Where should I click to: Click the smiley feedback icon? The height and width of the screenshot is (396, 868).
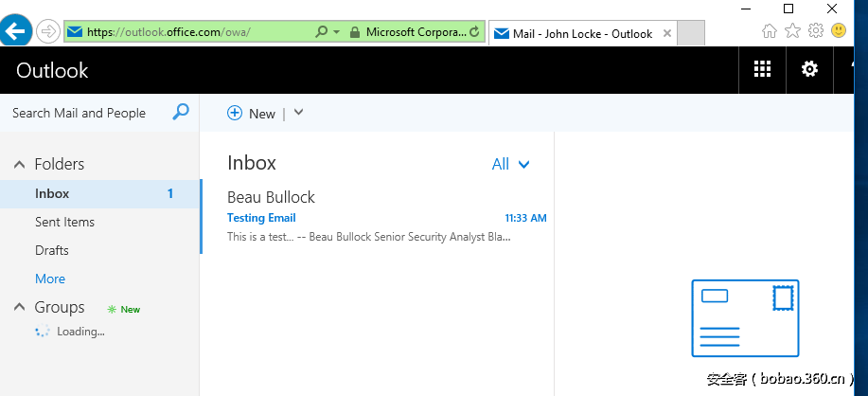click(x=839, y=31)
